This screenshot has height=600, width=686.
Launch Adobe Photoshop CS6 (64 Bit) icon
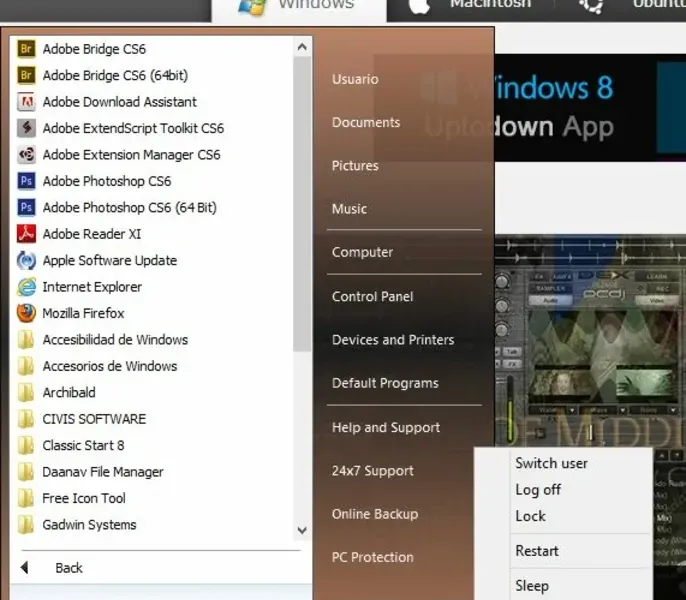click(26, 207)
